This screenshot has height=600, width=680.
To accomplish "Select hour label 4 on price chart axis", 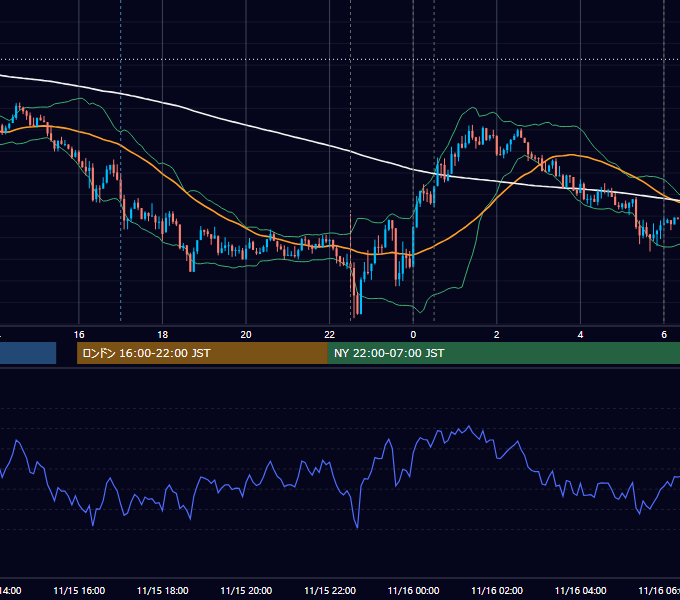I will [580, 335].
